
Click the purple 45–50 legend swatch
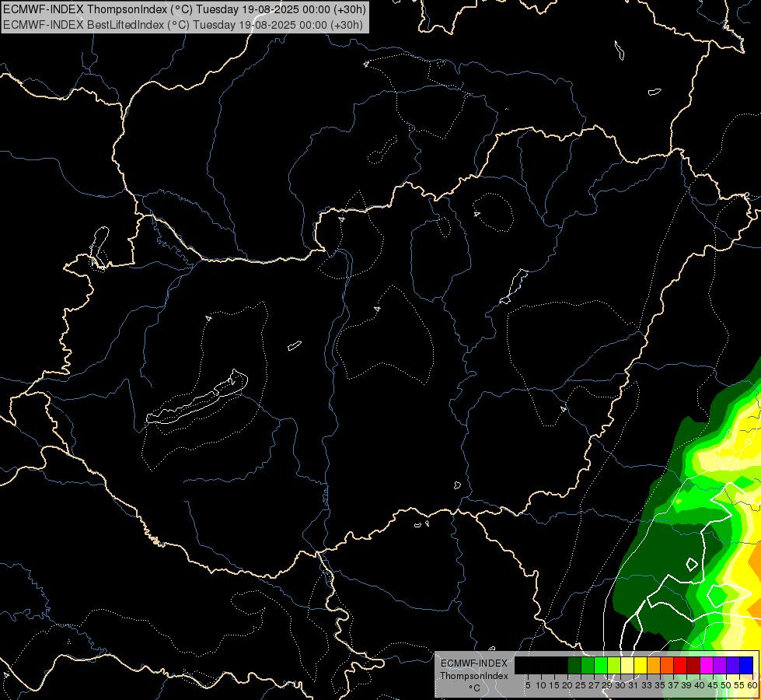point(720,666)
